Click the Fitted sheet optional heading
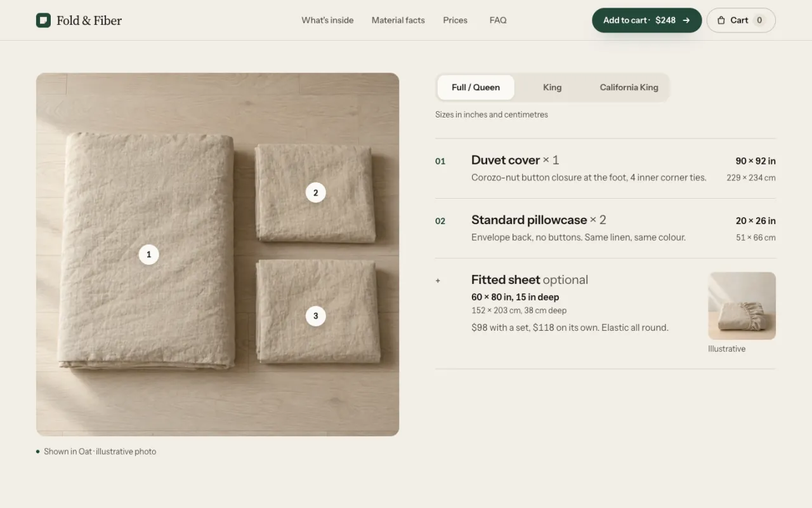Screen dimensions: 812x508 pyautogui.click(x=530, y=279)
